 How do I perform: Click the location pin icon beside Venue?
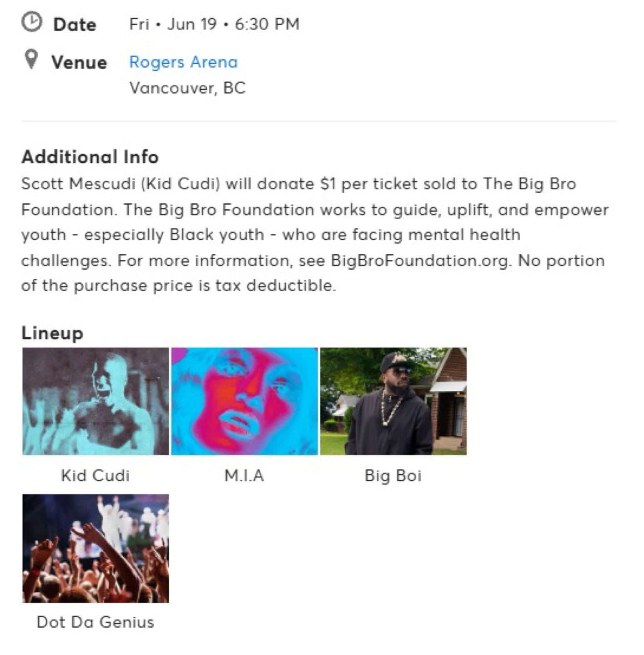click(31, 59)
